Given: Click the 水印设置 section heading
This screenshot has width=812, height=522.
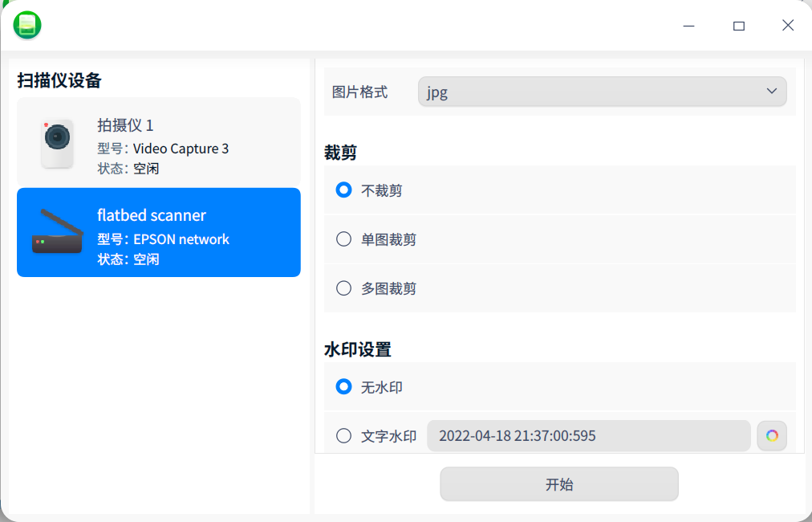Looking at the screenshot, I should pos(358,349).
